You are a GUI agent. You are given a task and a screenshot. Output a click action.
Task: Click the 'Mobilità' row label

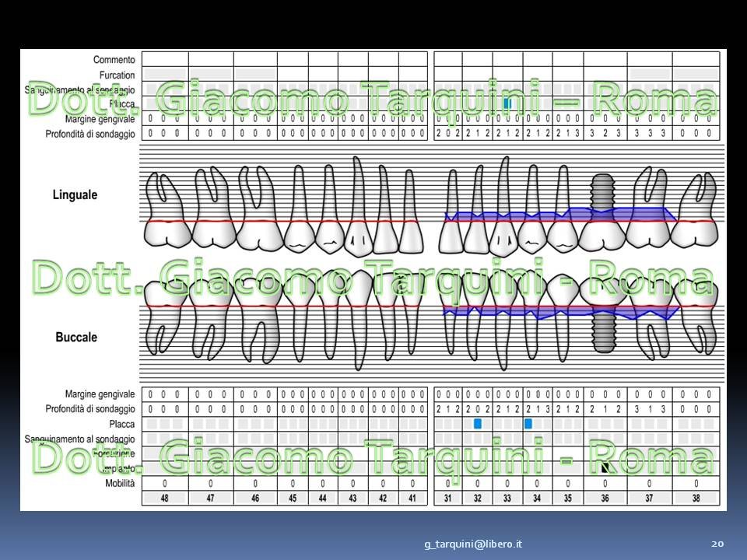pos(120,483)
